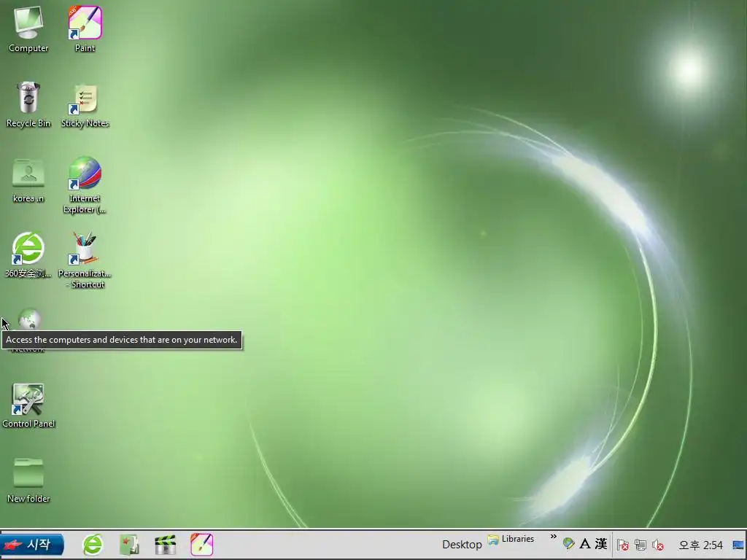Click the Desktop toolbar label
The width and height of the screenshot is (747, 560).
point(462,545)
